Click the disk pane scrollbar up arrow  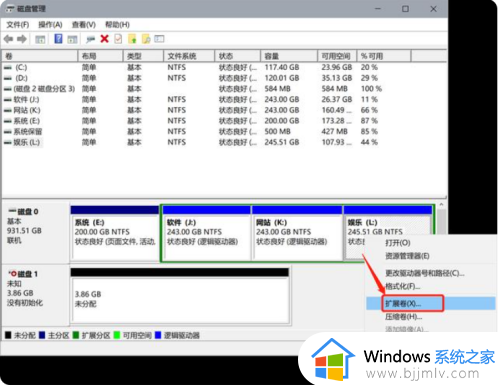(x=442, y=205)
